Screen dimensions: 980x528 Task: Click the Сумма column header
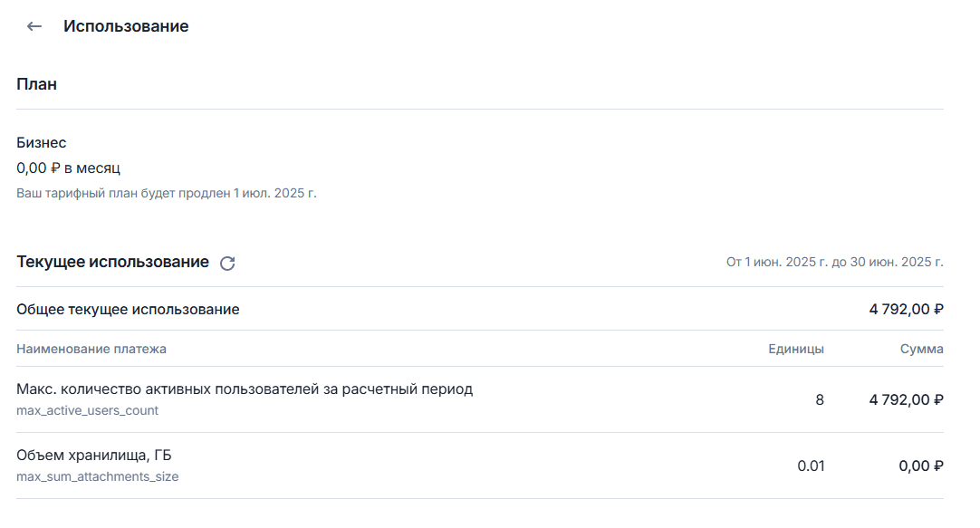921,349
